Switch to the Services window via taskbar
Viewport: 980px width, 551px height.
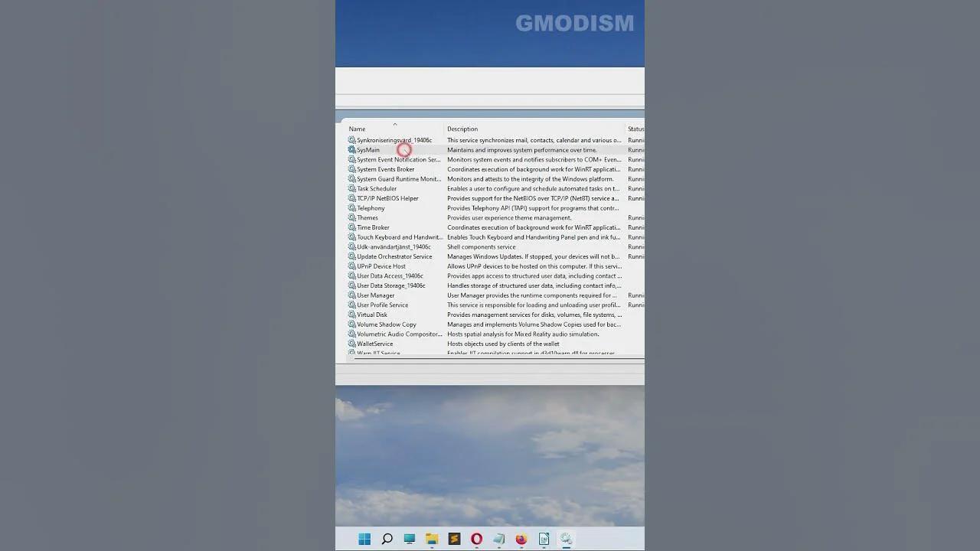point(565,539)
